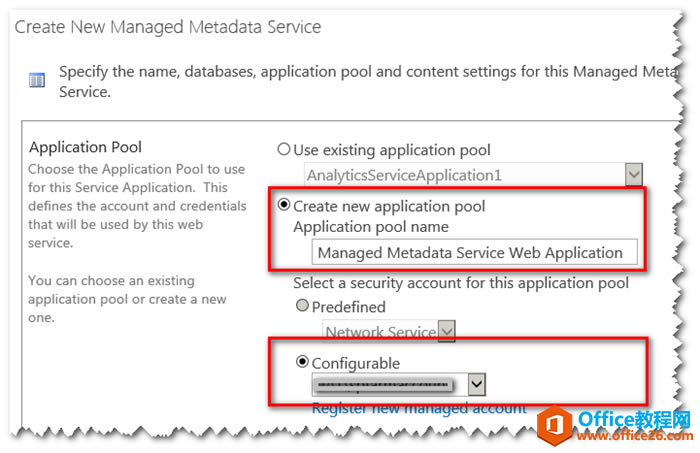The width and height of the screenshot is (700, 453).
Task: Select the Create new application pool radio button
Action: (284, 205)
